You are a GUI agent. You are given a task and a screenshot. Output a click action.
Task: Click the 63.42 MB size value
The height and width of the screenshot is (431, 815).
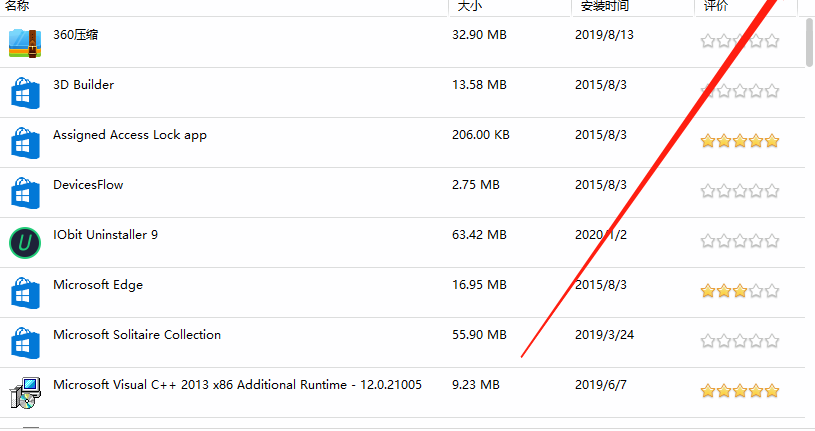[x=479, y=234]
